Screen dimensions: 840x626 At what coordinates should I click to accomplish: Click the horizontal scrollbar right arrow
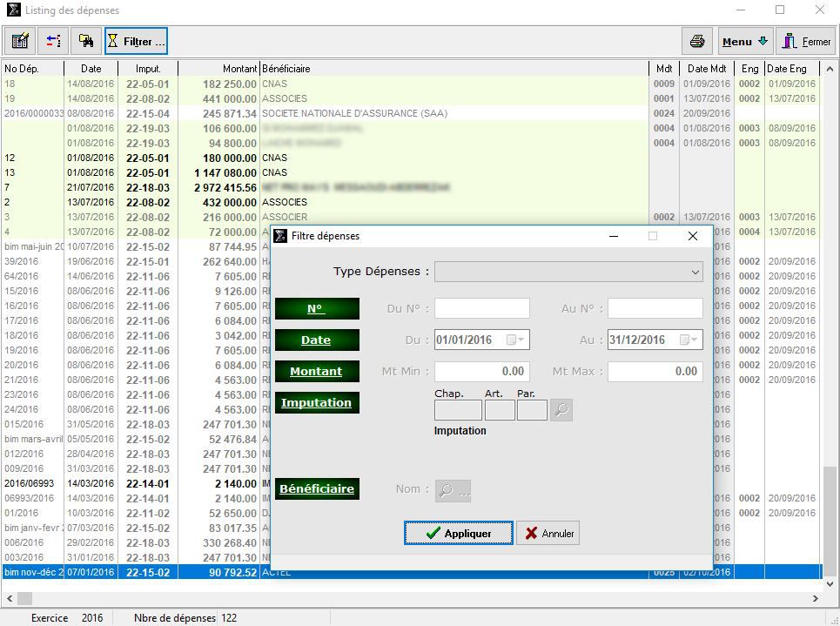[x=816, y=598]
